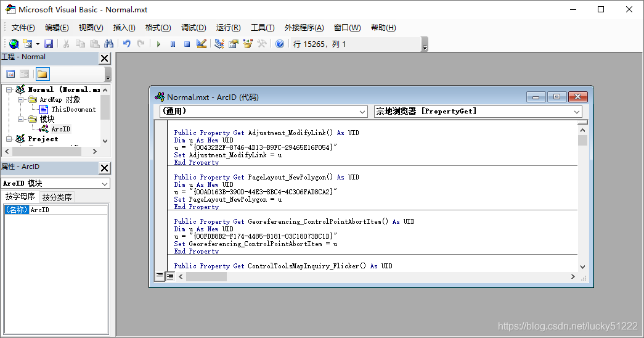Collapse the ArcMap 对象 folder
This screenshot has height=338, width=644.
coord(20,99)
